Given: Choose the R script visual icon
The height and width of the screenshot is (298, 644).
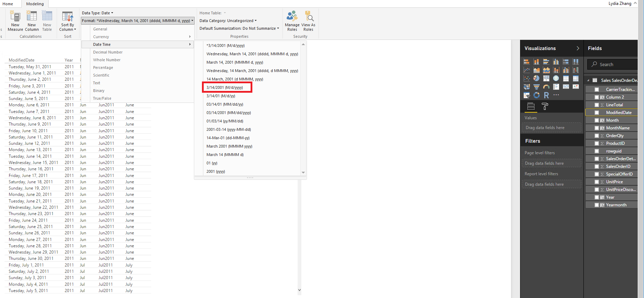Looking at the screenshot, I should [x=546, y=95].
